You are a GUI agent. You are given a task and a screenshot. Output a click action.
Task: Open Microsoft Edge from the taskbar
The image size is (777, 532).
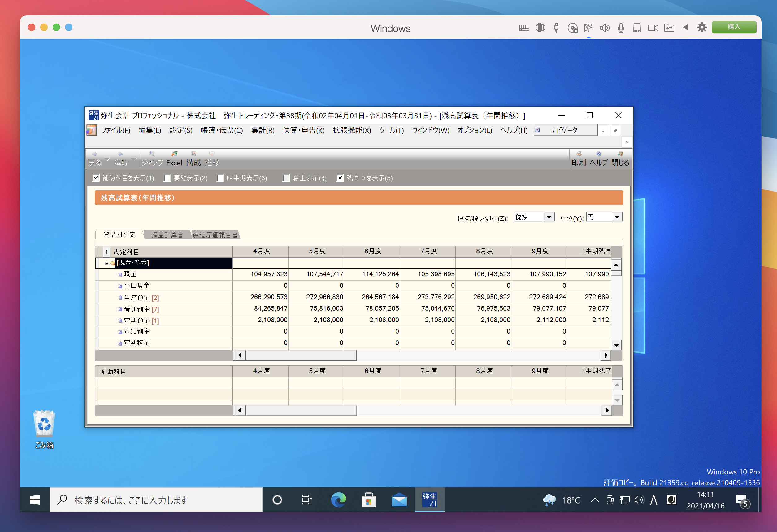click(338, 500)
